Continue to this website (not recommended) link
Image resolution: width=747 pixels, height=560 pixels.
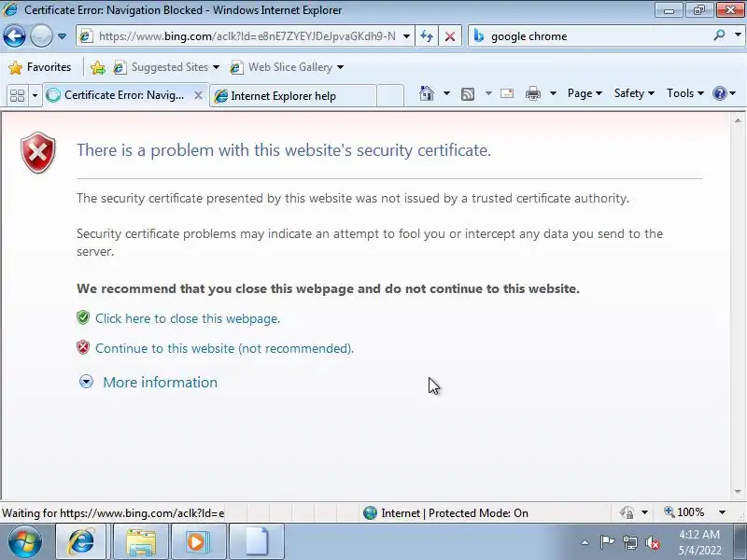pos(224,348)
